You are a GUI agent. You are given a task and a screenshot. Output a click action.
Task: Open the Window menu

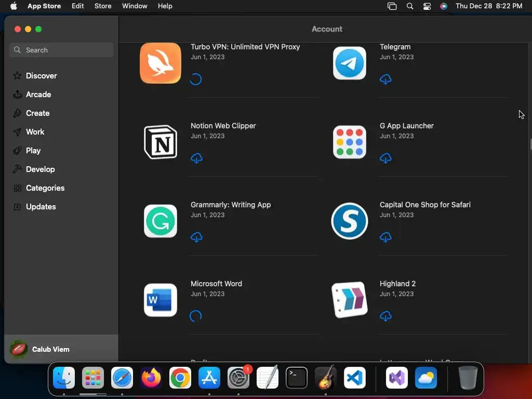[135, 6]
